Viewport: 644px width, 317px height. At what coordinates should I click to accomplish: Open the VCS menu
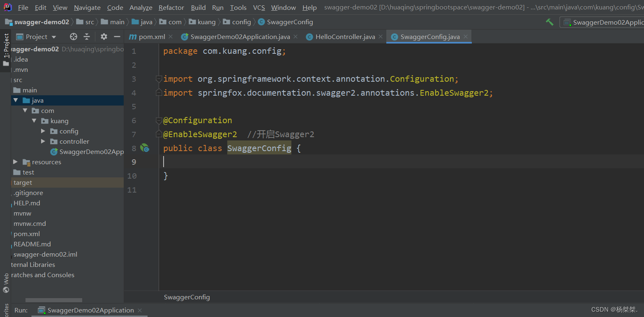click(x=259, y=7)
